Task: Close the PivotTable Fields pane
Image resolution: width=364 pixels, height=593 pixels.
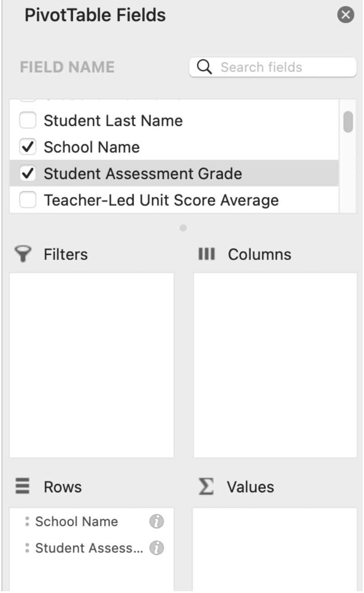Action: tap(346, 15)
